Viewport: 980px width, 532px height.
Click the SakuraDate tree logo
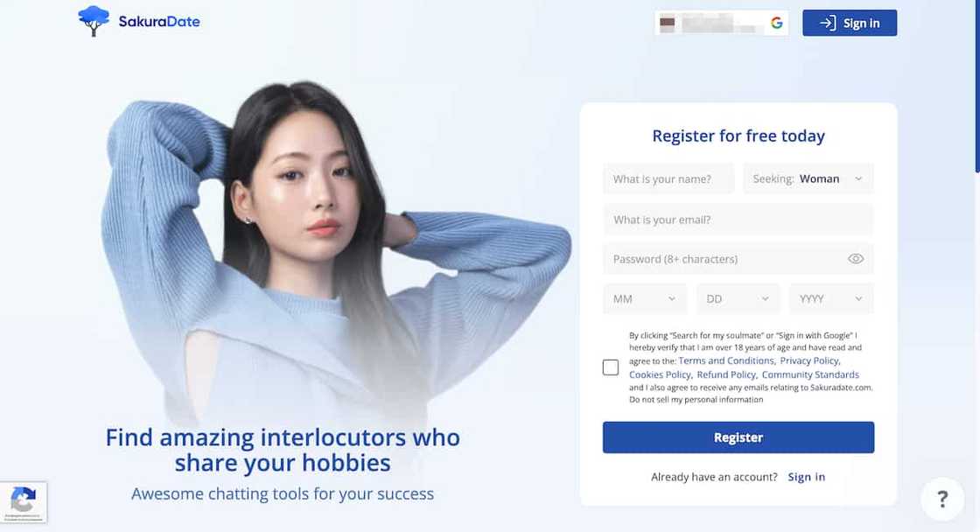click(x=94, y=21)
